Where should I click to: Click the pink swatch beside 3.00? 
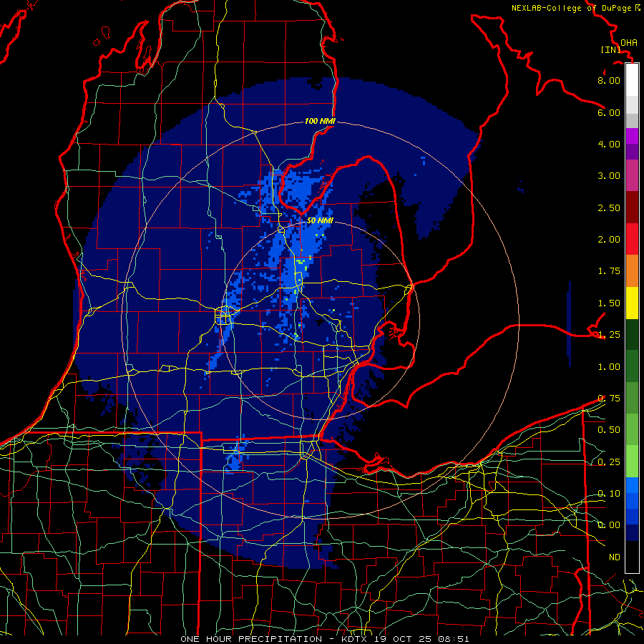(632, 175)
